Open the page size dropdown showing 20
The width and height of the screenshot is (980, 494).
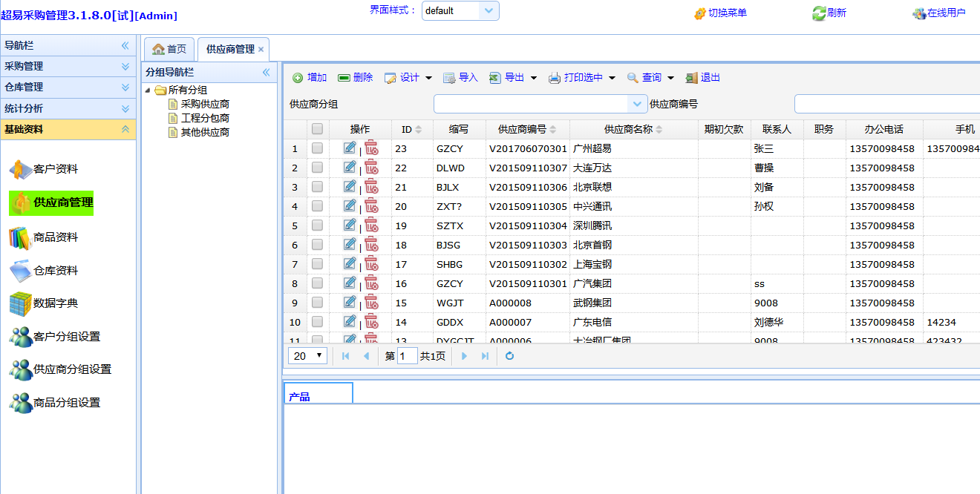pos(308,356)
